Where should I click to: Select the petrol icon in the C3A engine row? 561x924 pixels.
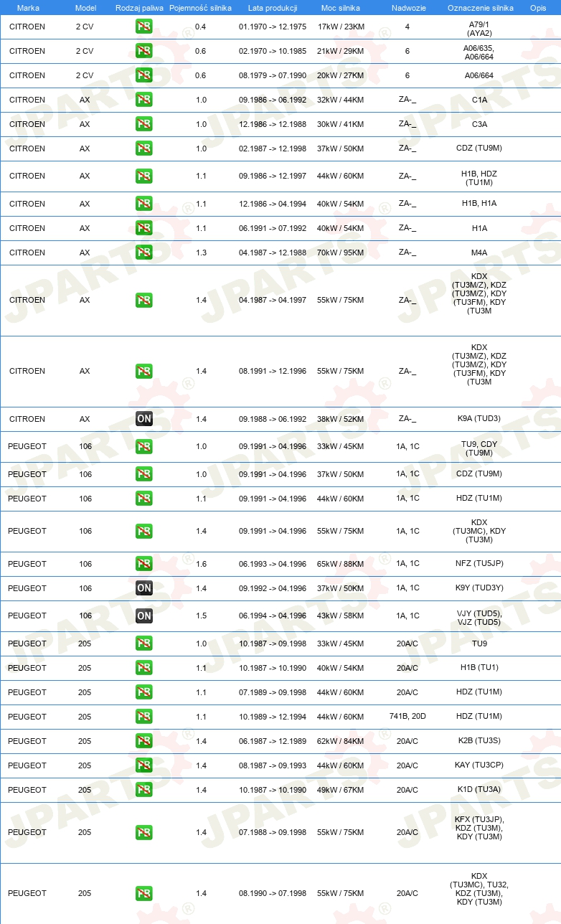tap(144, 124)
